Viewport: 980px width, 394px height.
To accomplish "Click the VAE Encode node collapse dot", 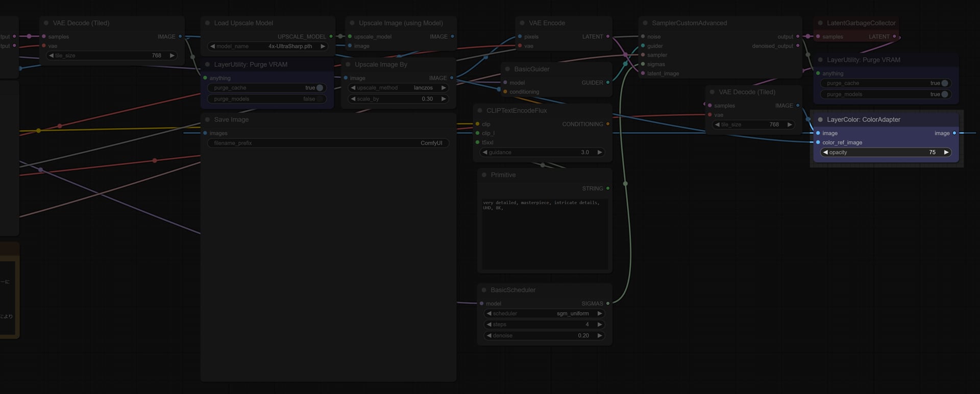I will coord(522,23).
